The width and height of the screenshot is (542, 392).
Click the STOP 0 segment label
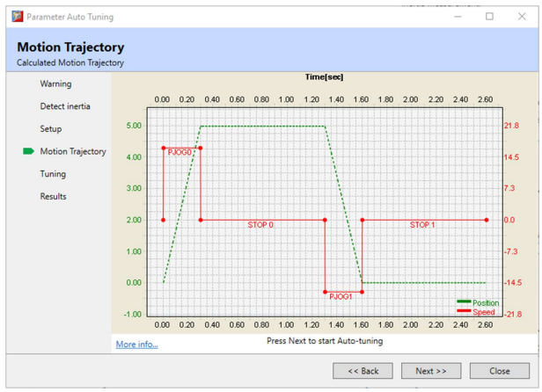260,225
